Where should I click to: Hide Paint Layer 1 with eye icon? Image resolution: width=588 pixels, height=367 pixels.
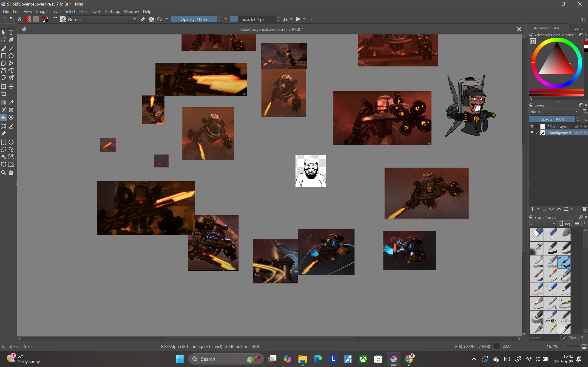[532, 126]
